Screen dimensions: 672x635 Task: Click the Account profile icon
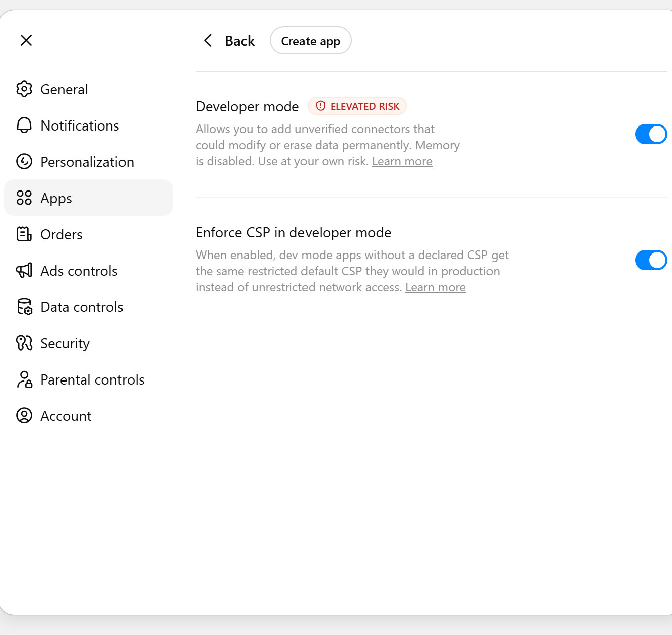tap(24, 416)
